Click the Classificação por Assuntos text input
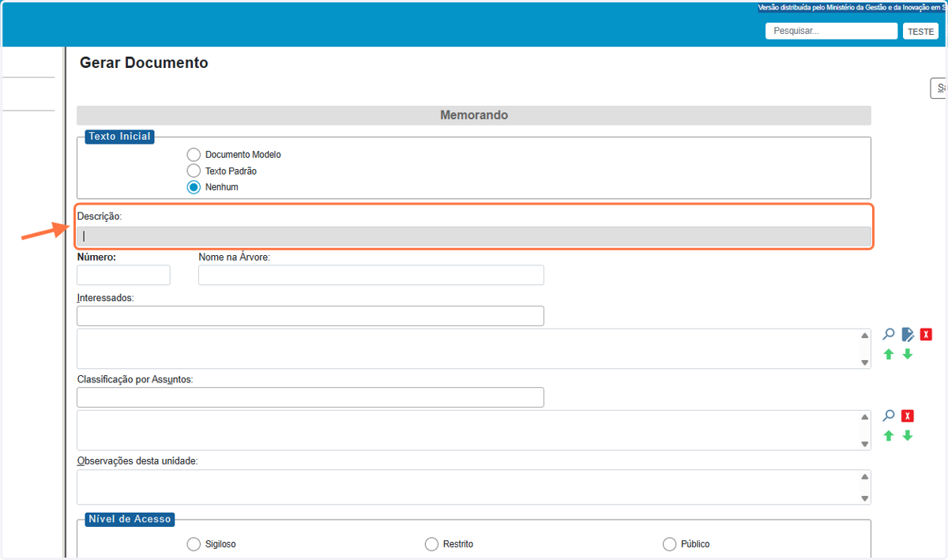The width and height of the screenshot is (948, 560). (x=310, y=397)
